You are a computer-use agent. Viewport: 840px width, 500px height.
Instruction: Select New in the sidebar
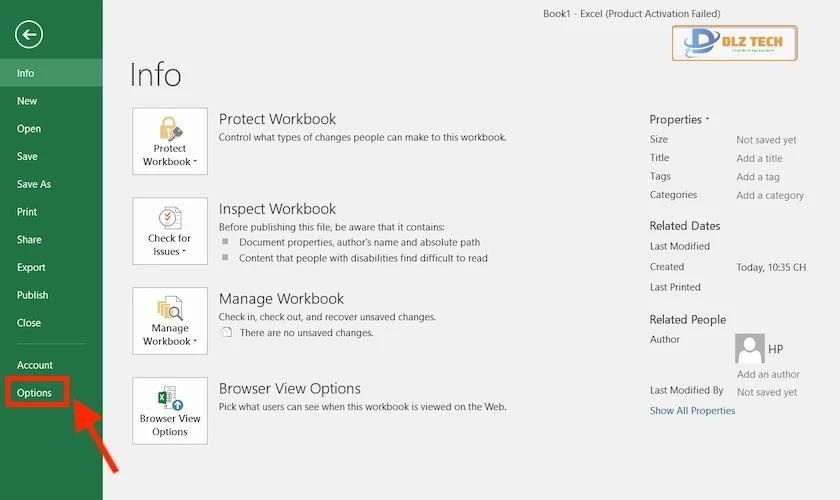[27, 101]
